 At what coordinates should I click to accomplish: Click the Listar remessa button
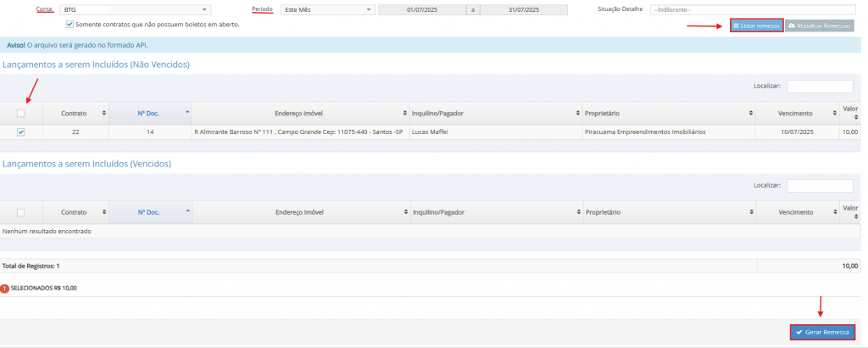tap(756, 26)
